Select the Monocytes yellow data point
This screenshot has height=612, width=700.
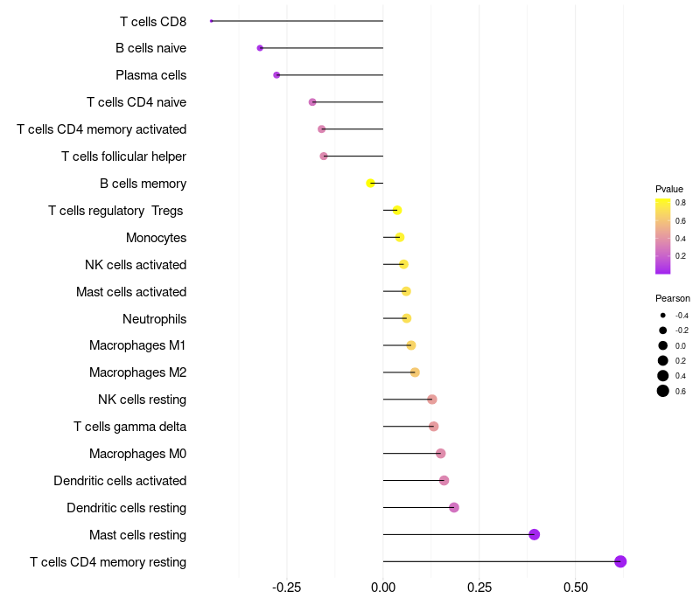pos(400,237)
